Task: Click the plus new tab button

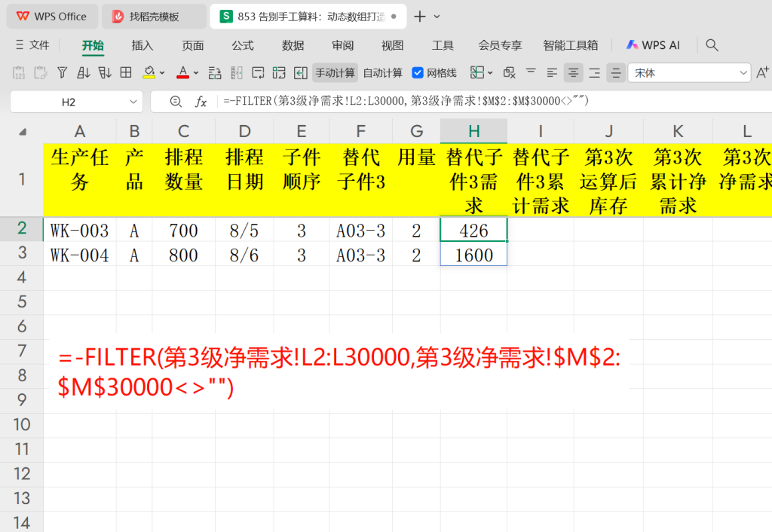Action: pyautogui.click(x=419, y=17)
